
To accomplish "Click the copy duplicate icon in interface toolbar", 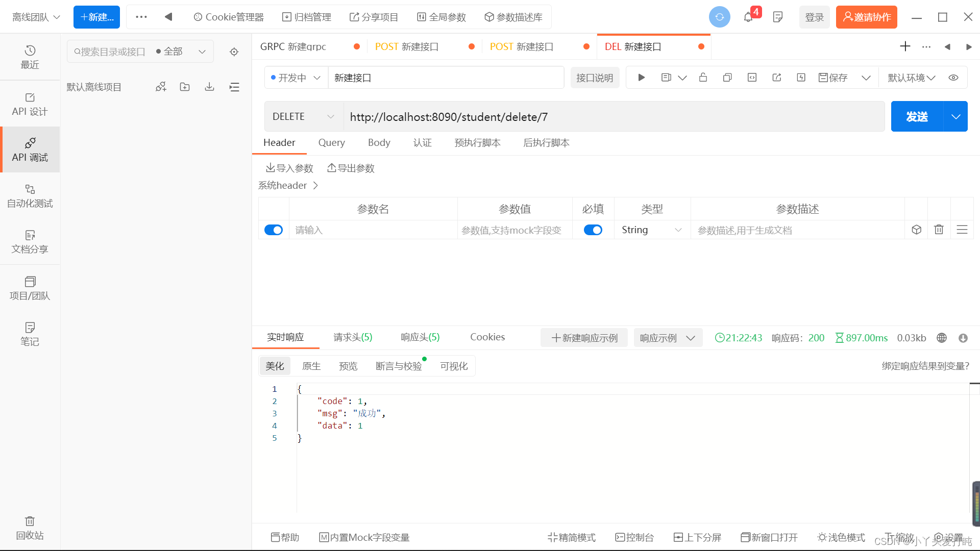I will [727, 78].
